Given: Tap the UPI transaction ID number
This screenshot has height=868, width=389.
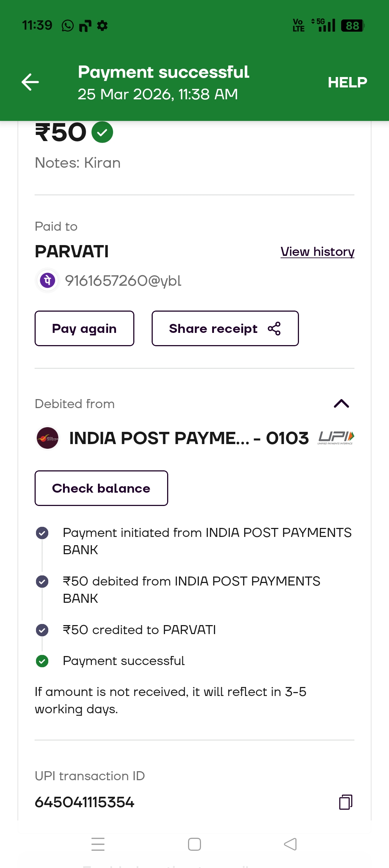Looking at the screenshot, I should pos(85,802).
